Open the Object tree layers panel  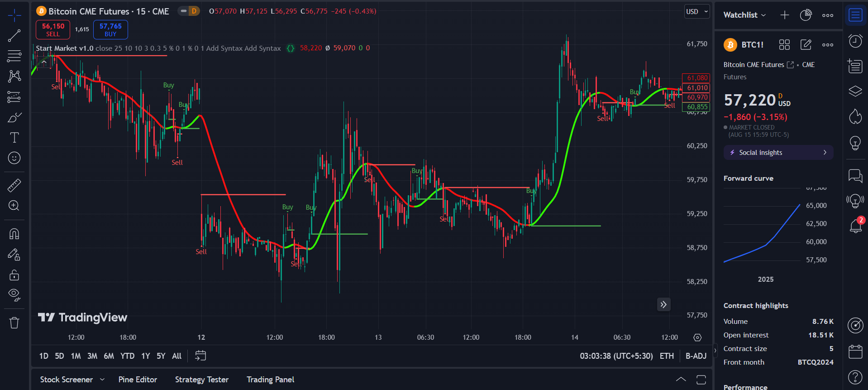click(x=855, y=91)
